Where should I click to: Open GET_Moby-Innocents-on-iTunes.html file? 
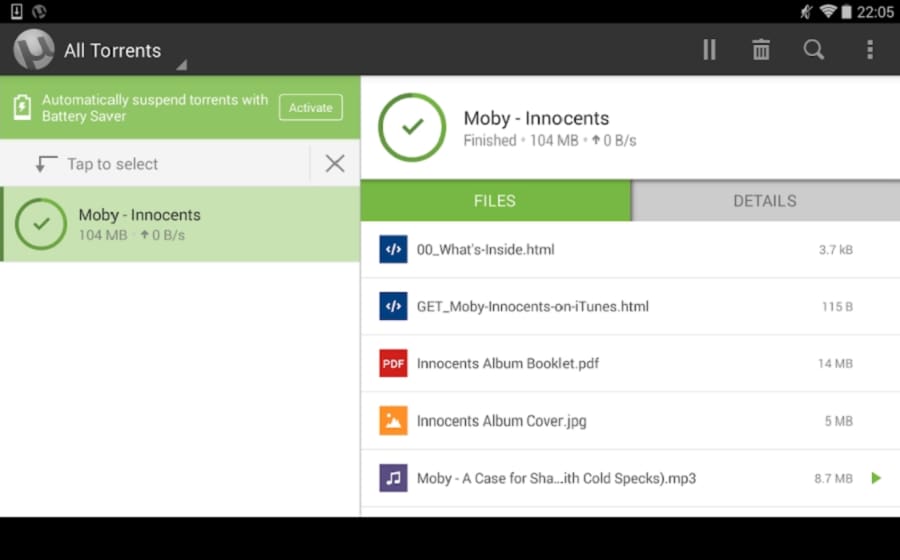coord(630,306)
